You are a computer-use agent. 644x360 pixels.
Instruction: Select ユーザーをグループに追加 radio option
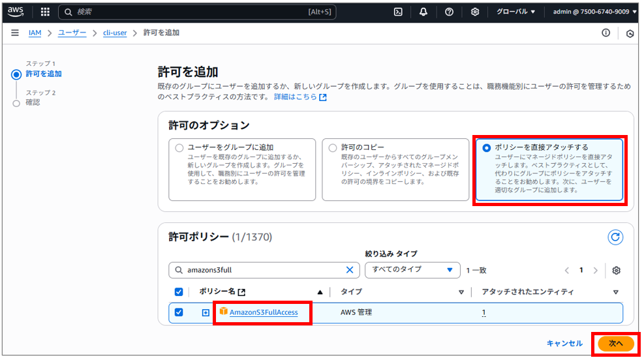179,148
